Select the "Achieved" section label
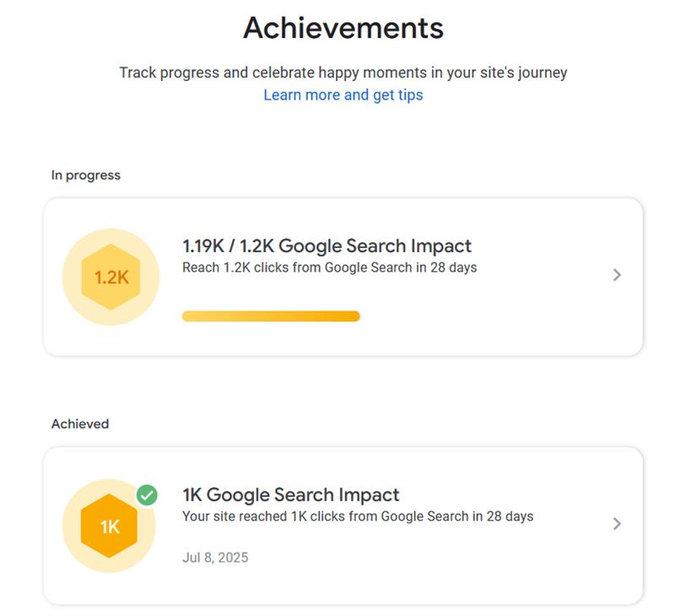Viewport: 675px width, 616px height. [80, 424]
